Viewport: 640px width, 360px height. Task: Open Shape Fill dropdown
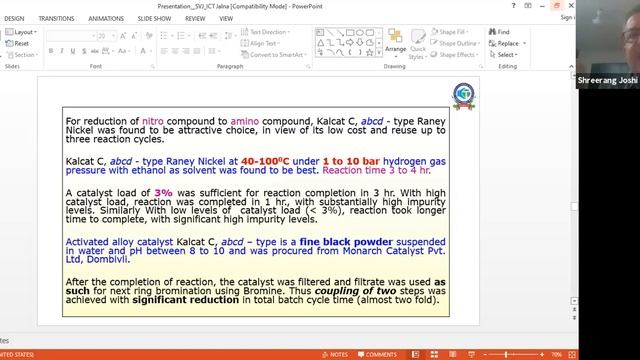point(450,32)
